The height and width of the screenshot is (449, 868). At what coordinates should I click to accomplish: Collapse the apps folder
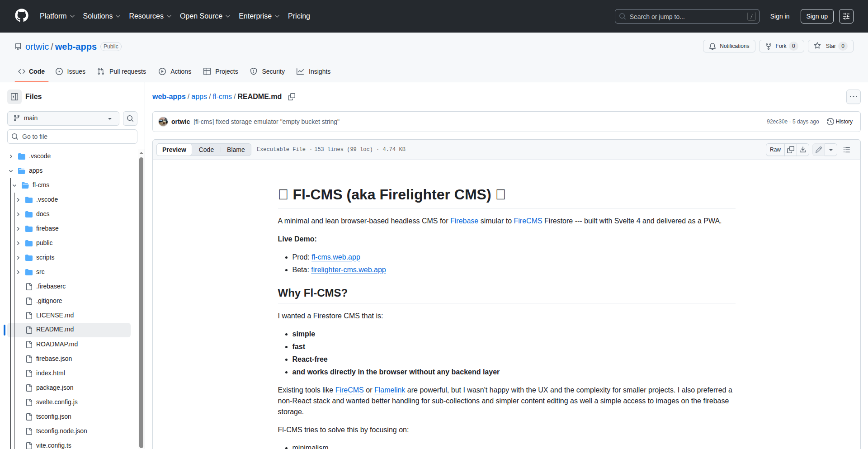(10, 170)
